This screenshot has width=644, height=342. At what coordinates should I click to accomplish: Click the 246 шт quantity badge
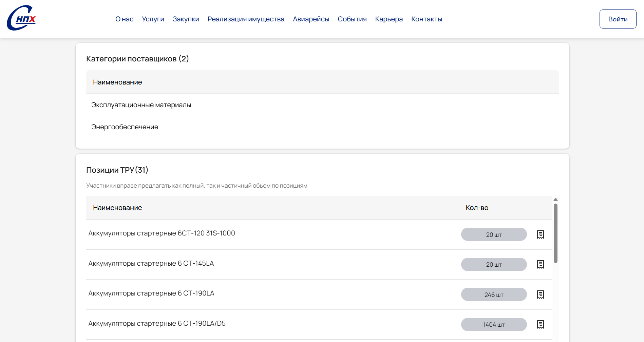[494, 294]
